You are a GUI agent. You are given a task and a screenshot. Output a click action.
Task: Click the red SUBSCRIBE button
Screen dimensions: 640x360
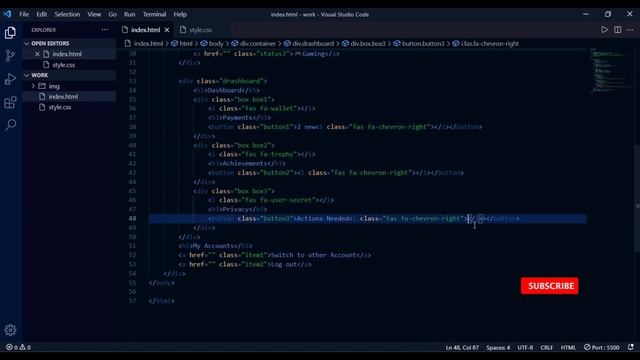[549, 286]
